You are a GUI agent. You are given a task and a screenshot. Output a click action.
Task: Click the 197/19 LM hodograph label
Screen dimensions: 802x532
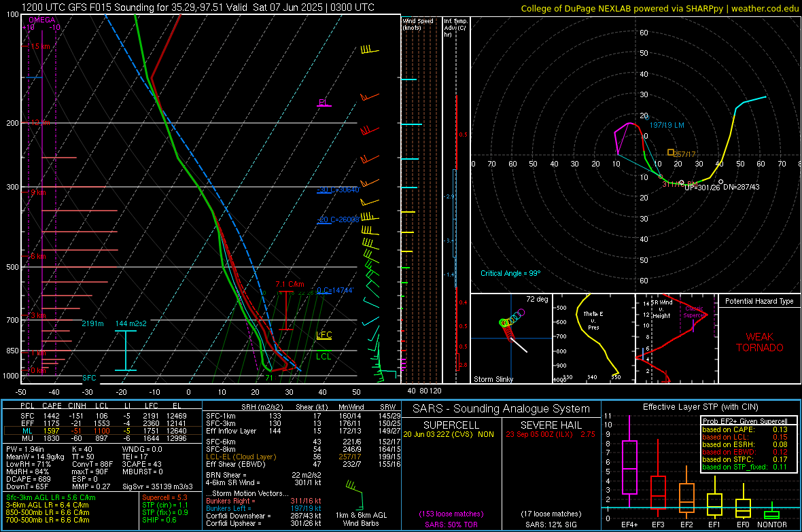coord(667,125)
